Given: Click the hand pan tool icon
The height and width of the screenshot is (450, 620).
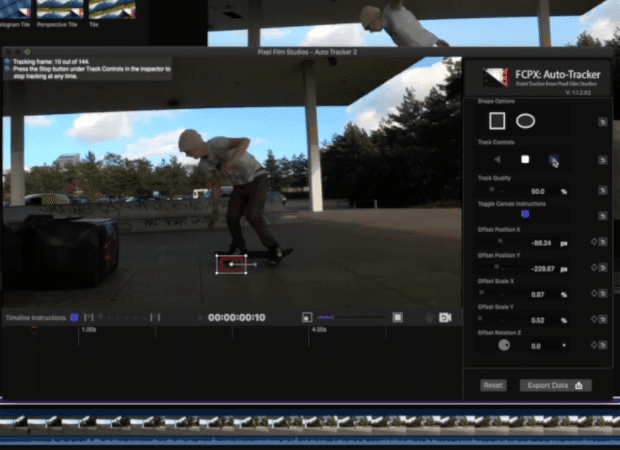Looking at the screenshot, I should click(429, 318).
